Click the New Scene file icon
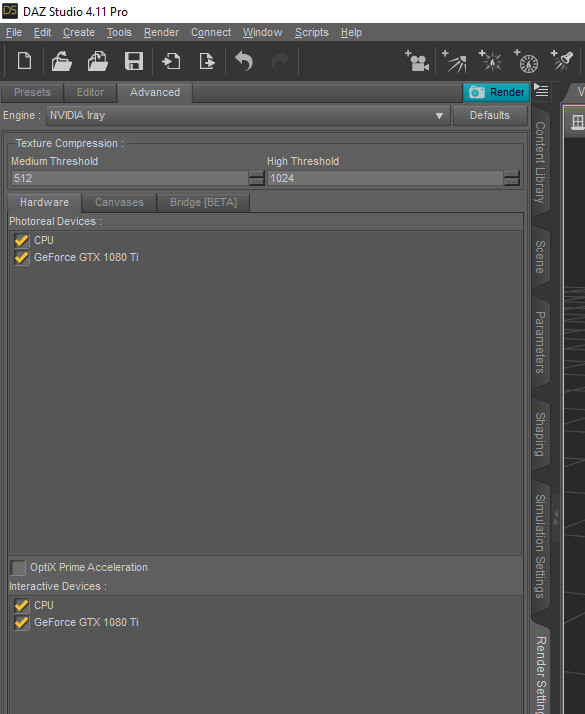The height and width of the screenshot is (714, 585). click(x=24, y=61)
